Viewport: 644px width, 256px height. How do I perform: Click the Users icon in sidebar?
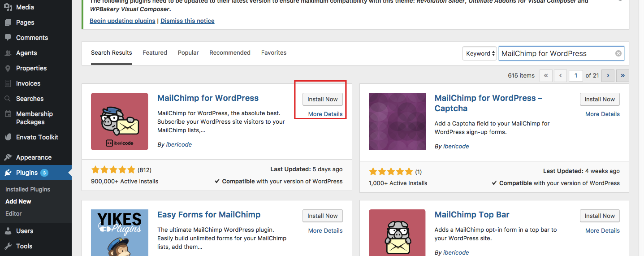coord(8,231)
